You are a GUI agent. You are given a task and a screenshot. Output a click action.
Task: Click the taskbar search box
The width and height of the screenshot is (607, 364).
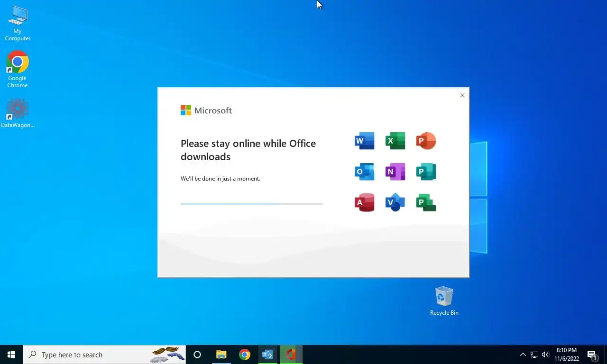[x=104, y=355]
